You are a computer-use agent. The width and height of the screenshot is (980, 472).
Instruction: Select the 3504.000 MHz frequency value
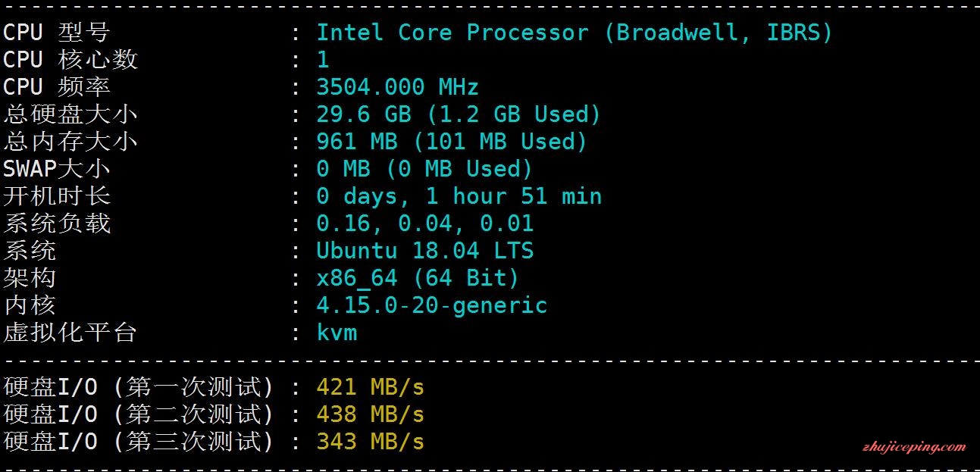[x=398, y=87]
